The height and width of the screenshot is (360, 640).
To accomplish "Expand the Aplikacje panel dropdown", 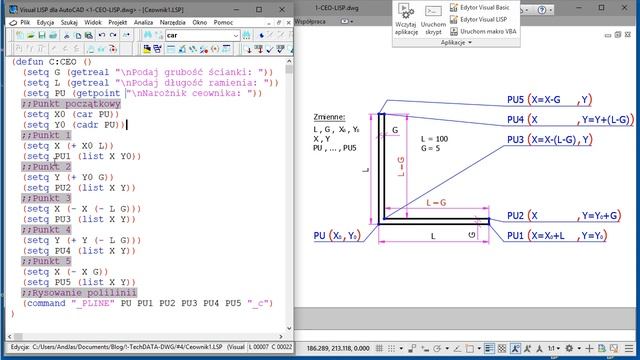I will pyautogui.click(x=456, y=42).
